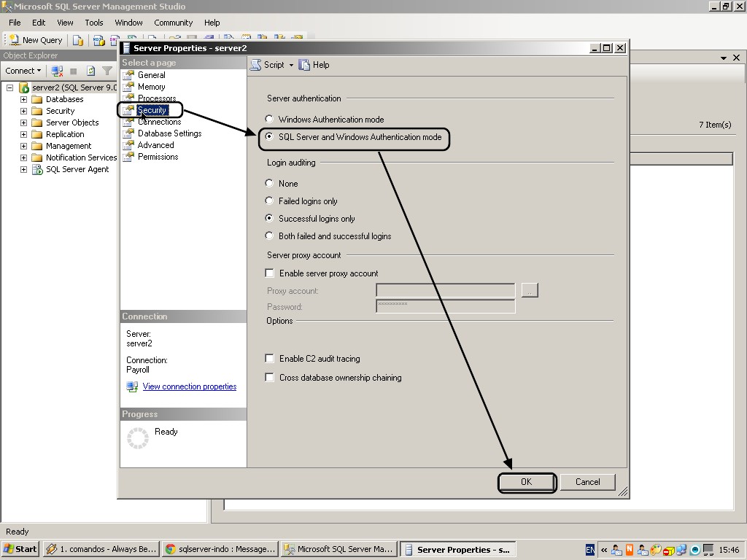Screen dimensions: 747x560
Task: Click the Help icon in Server Properties toolbar
Action: tap(304, 65)
